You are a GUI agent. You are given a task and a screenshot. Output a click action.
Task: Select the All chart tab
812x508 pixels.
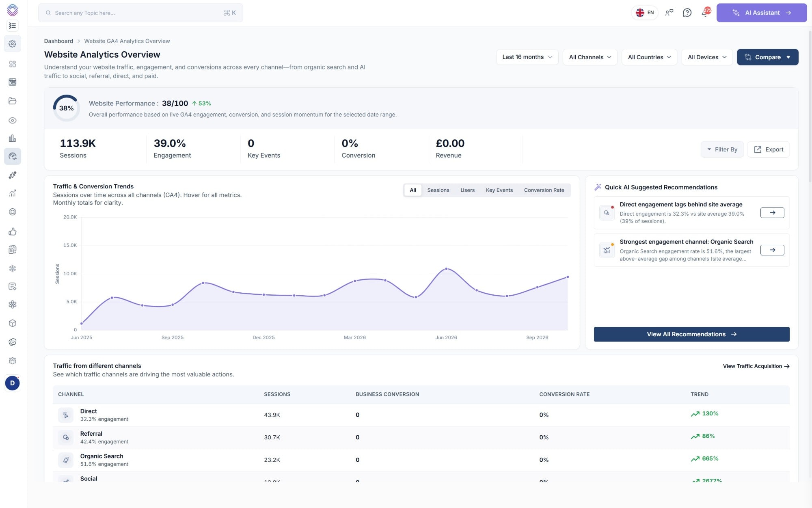click(x=413, y=190)
